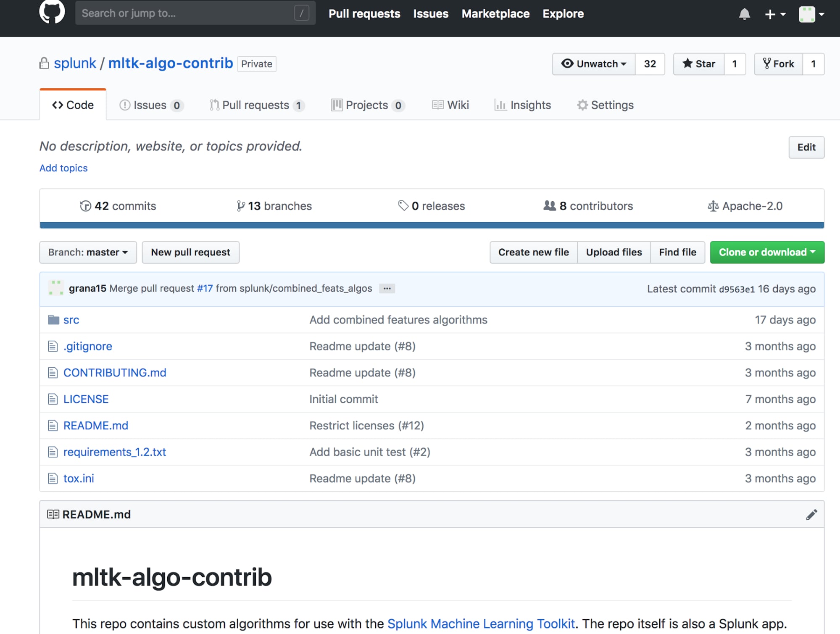Click the requirements_1.2.txt file icon
Viewport: 840px width, 634px height.
(53, 452)
